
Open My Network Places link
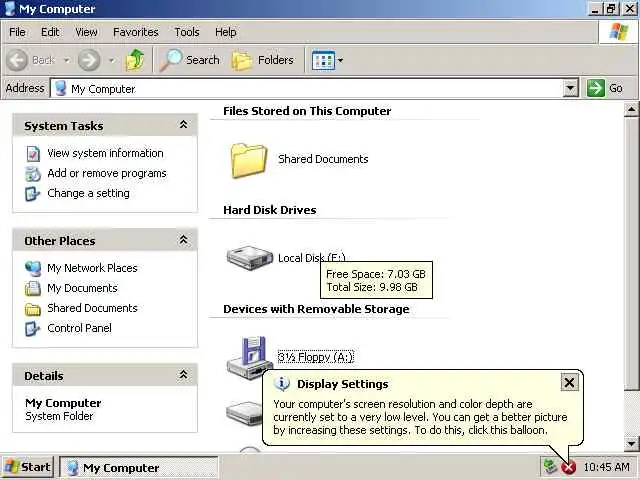pyautogui.click(x=92, y=268)
